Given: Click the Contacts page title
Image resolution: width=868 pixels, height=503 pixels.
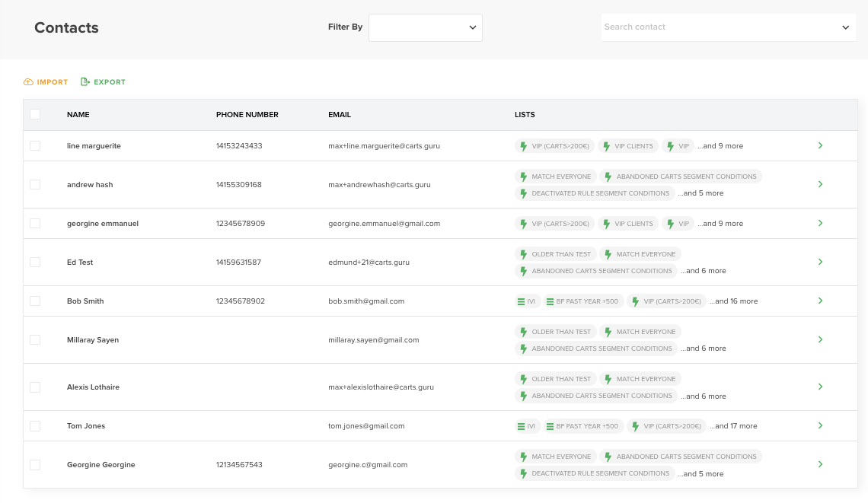Looking at the screenshot, I should [x=66, y=27].
